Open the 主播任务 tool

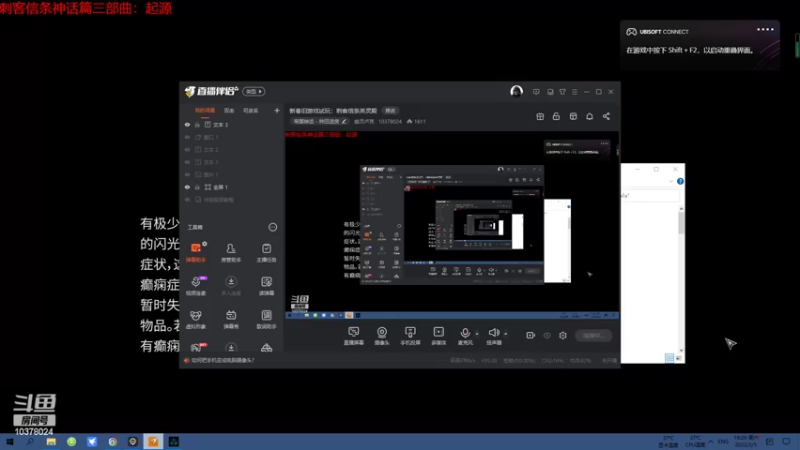266,252
